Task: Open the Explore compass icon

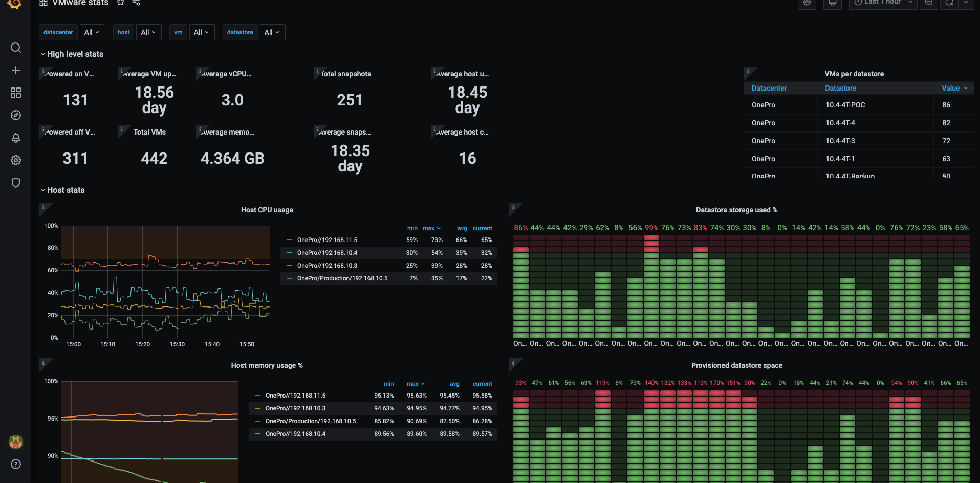Action: (16, 115)
